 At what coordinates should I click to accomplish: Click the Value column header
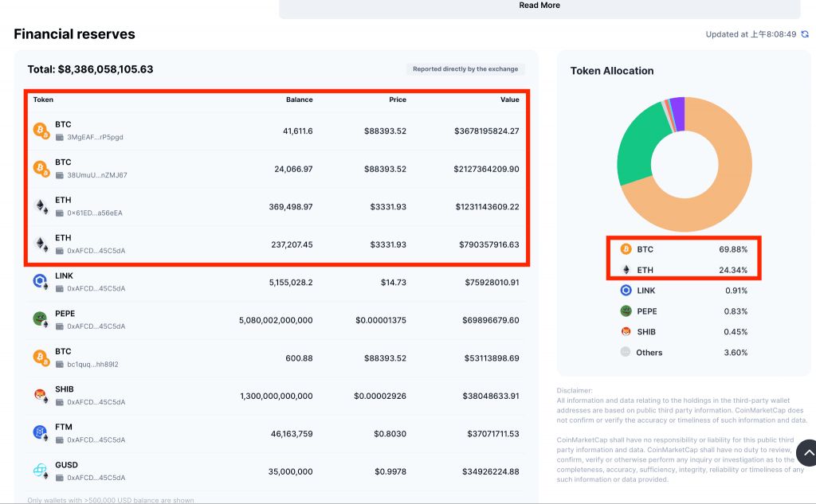[509, 100]
